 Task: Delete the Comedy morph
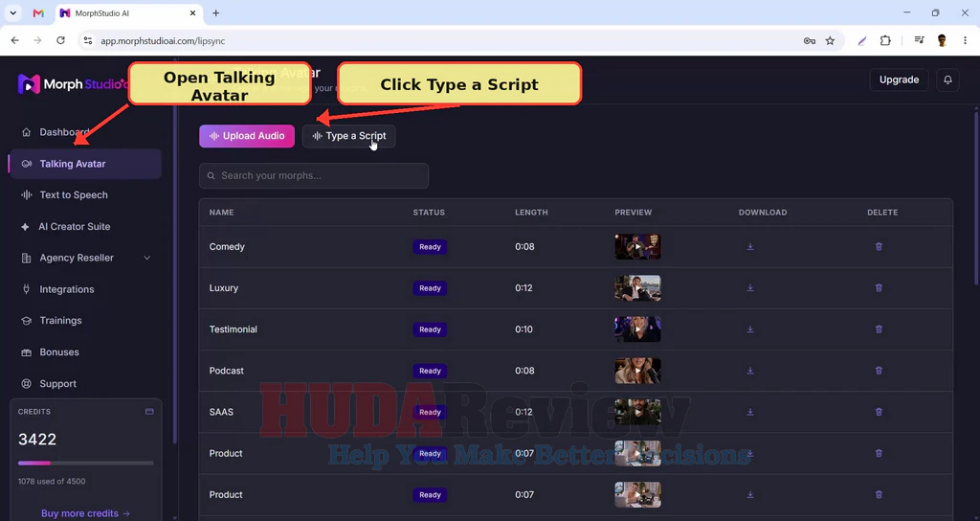tap(879, 247)
